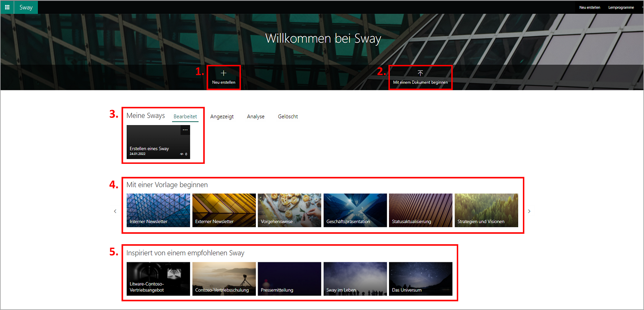644x310 pixels.
Task: Click the Mit einer Vorlage beginnen heading
Action: pyautogui.click(x=167, y=185)
